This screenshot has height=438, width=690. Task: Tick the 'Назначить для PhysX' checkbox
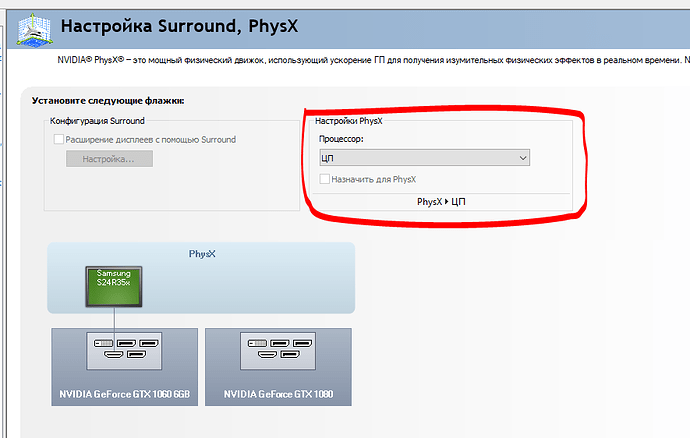[324, 179]
